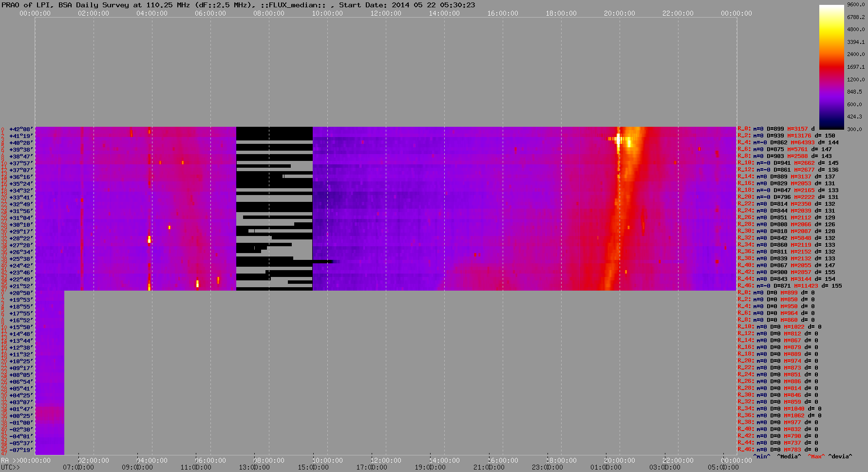Click the 01:00:00 UTC tick label
The width and height of the screenshot is (868, 472).
(606, 467)
